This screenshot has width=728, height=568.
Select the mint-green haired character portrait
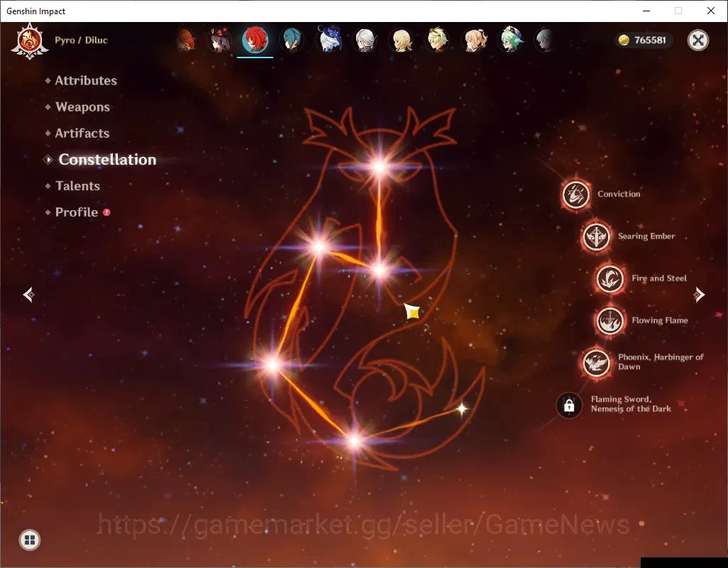(511, 40)
